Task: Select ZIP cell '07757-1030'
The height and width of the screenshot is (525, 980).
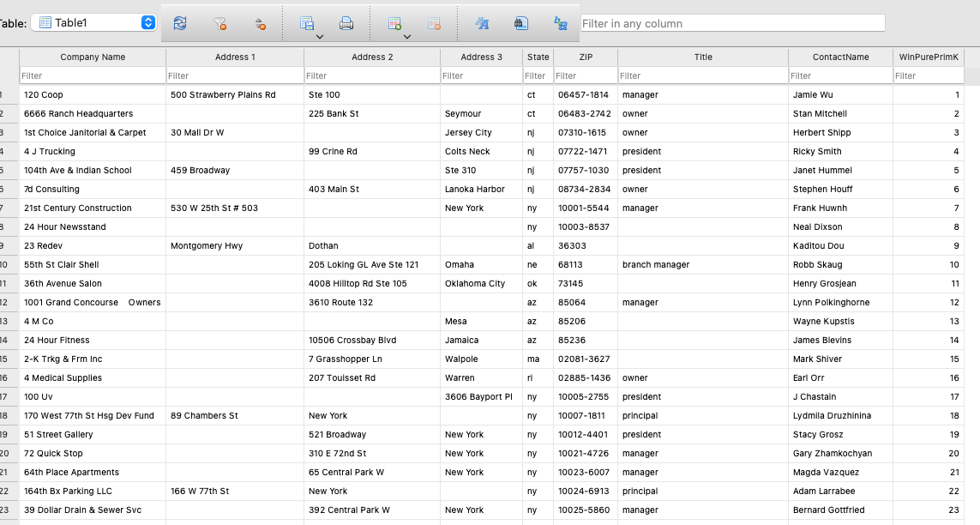Action: [586, 170]
